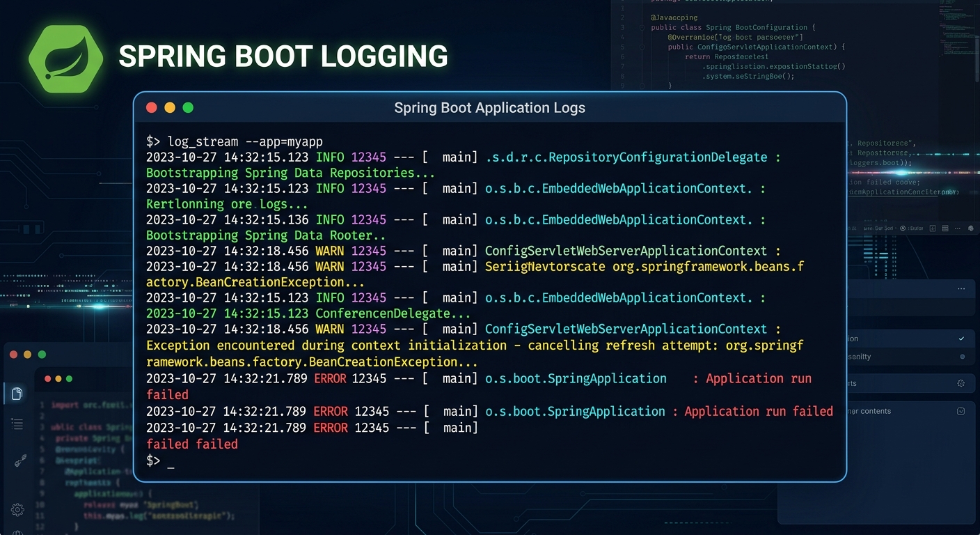Select the pen tool in the left sidebar
Image resolution: width=980 pixels, height=535 pixels.
[21, 460]
